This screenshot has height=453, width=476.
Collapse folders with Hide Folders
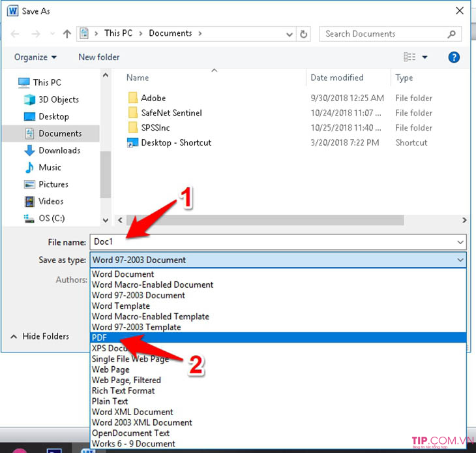tap(40, 336)
